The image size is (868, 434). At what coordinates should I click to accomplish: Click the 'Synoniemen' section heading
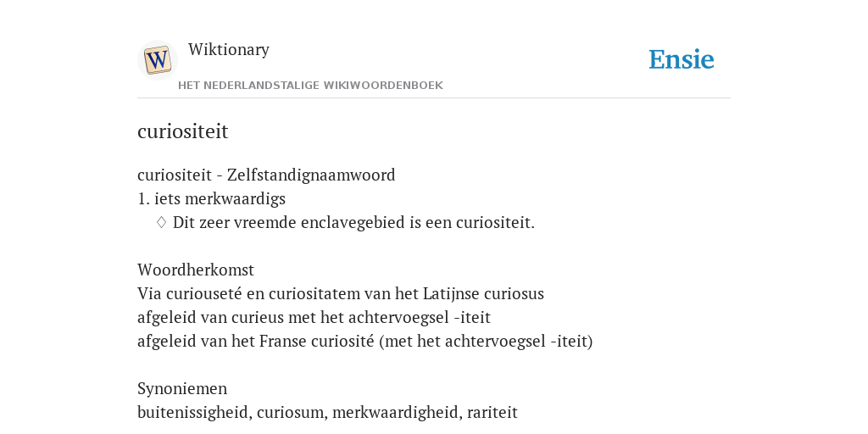pos(182,388)
